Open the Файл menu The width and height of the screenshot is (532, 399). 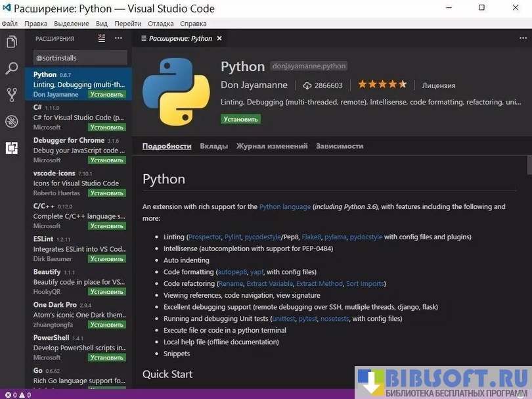pyautogui.click(x=9, y=24)
